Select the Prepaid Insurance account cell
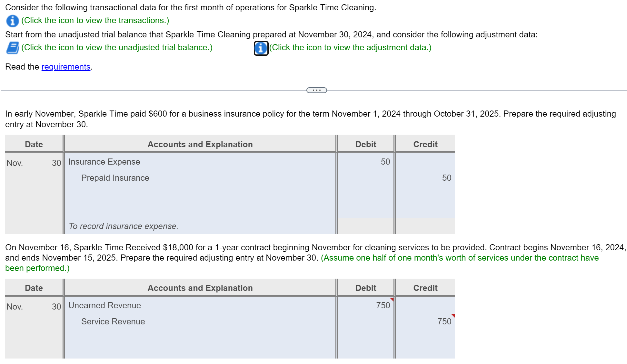The image size is (627, 364). (115, 178)
